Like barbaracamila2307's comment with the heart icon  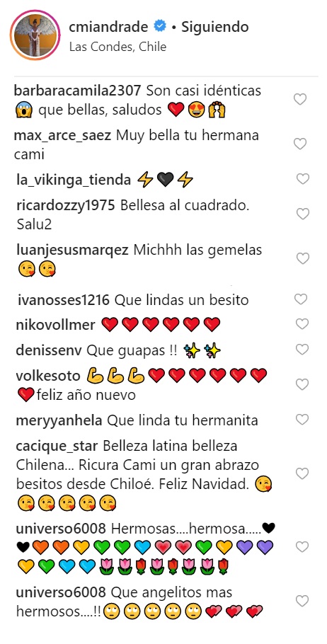click(x=300, y=99)
